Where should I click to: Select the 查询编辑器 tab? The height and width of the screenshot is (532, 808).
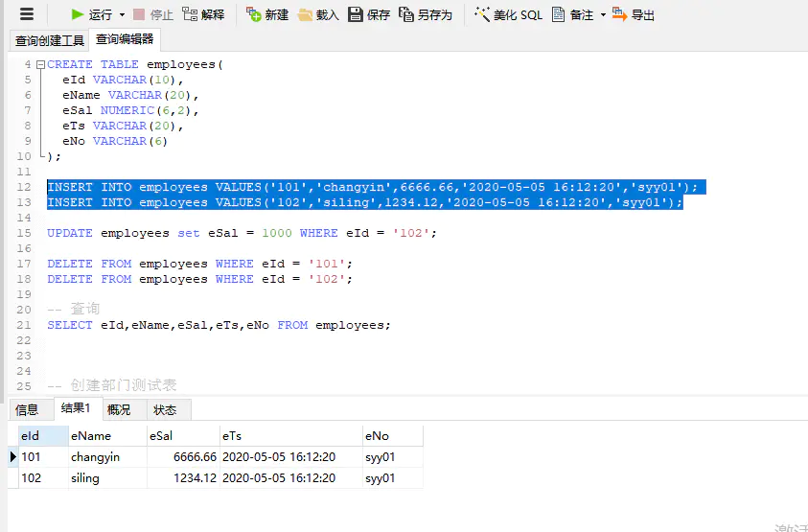coord(125,39)
